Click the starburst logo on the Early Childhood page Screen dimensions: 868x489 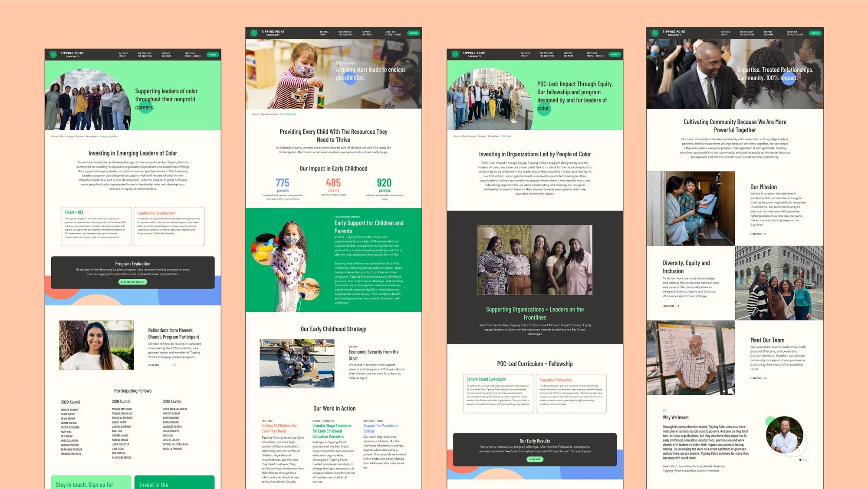pyautogui.click(x=254, y=33)
